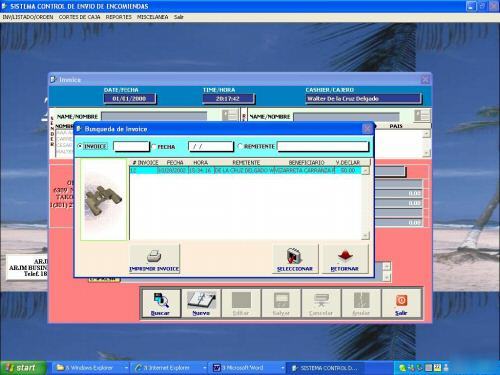500x375 pixels.
Task: Expand Internet Explorer taskbar group arrow
Action: [205, 368]
